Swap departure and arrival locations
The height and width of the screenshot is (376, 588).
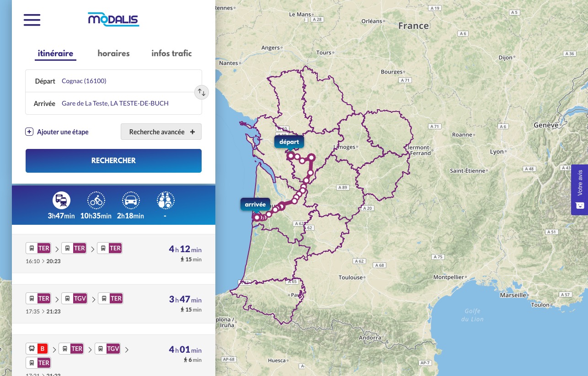tap(201, 92)
